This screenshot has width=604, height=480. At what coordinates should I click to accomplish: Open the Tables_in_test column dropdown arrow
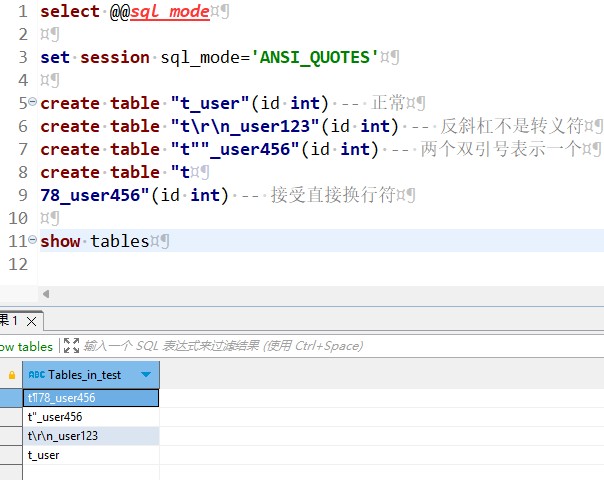147,375
